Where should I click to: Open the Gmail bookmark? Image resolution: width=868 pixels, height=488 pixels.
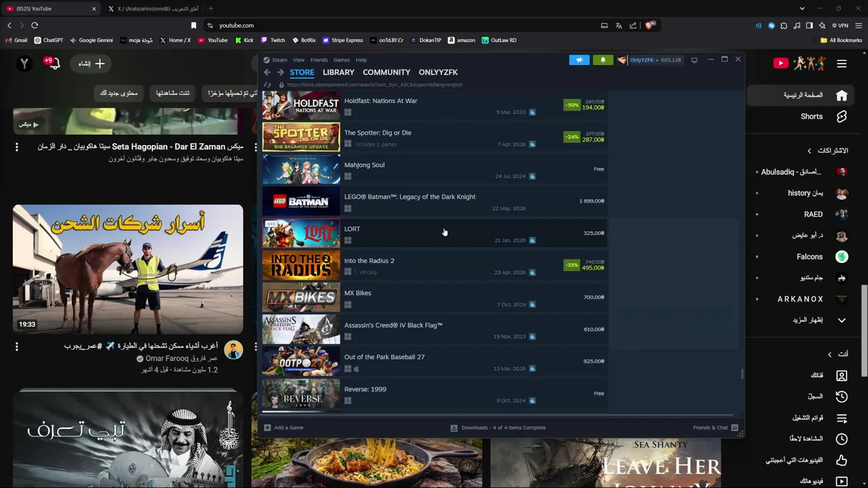16,40
